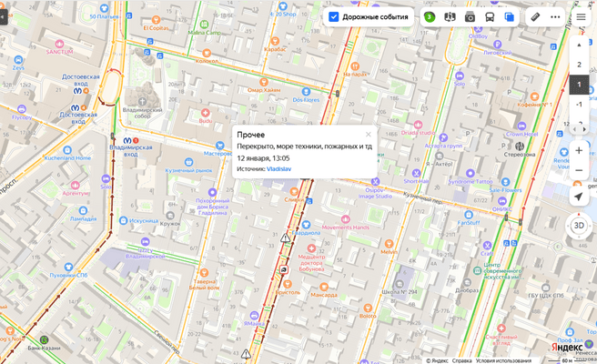Open the Vladislav source link
The image size is (597, 364).
pyautogui.click(x=278, y=168)
